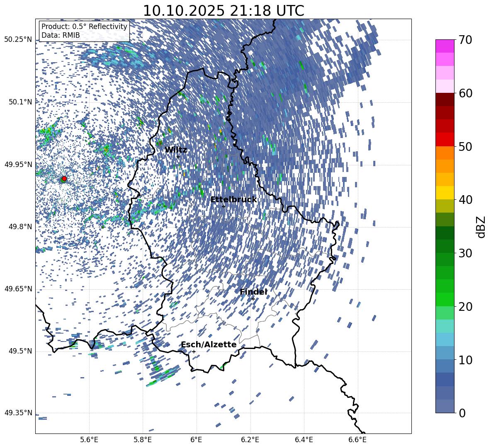
Task: Click the colorbar tick label 0
Action: click(x=462, y=413)
